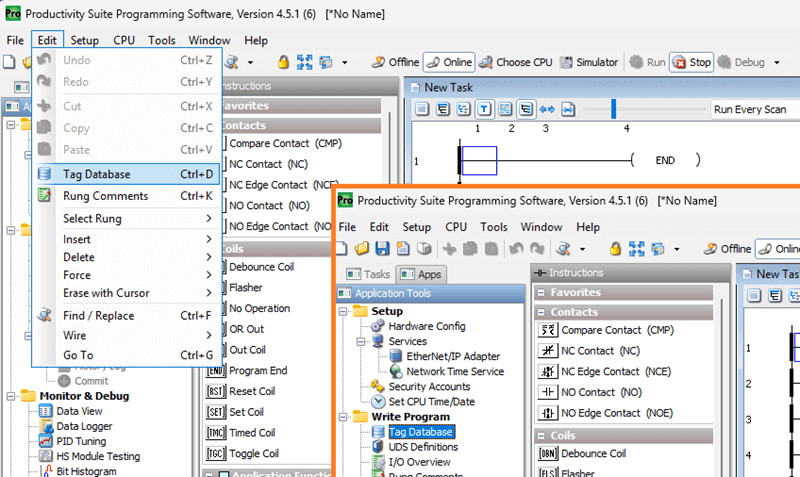The width and height of the screenshot is (800, 477).
Task: Open the Rung Comments menu entry
Action: click(x=105, y=196)
